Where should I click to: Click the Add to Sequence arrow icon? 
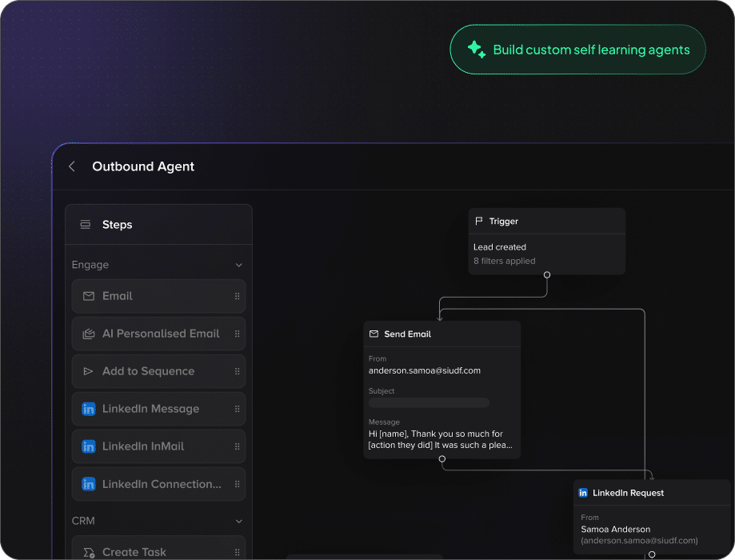89,371
